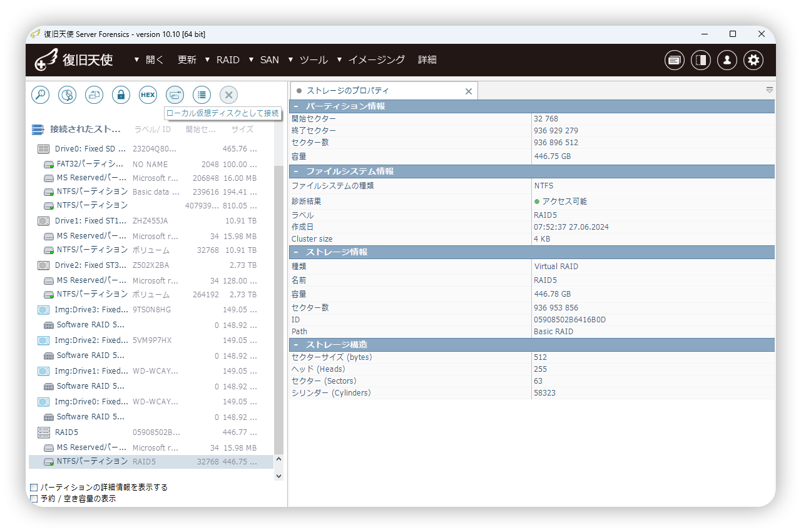Click the round X close-storage icon

(x=228, y=95)
